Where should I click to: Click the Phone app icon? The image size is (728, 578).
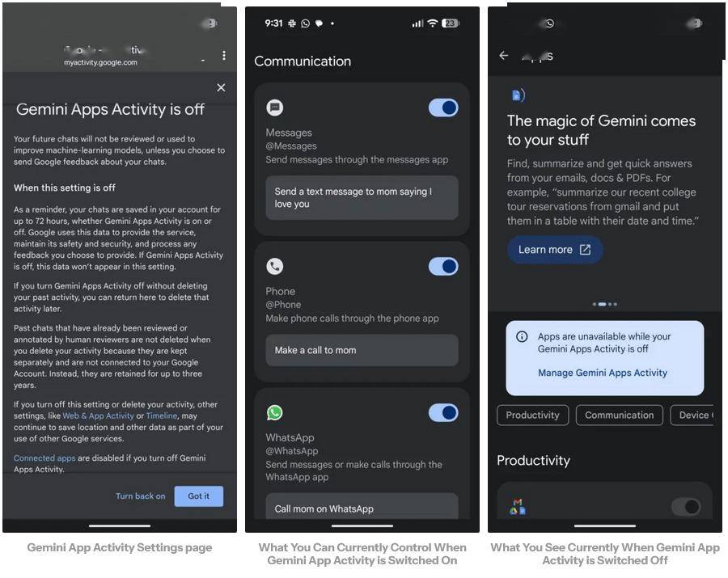pyautogui.click(x=275, y=266)
